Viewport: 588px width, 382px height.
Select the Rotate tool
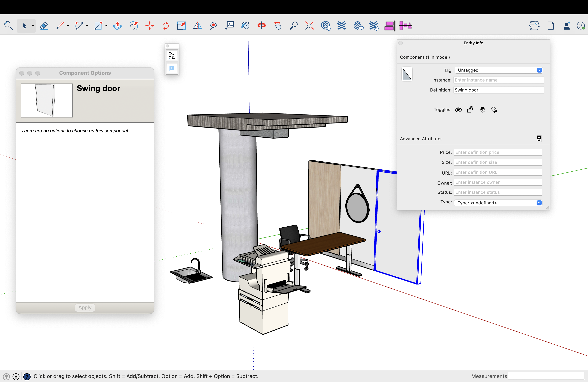click(166, 26)
